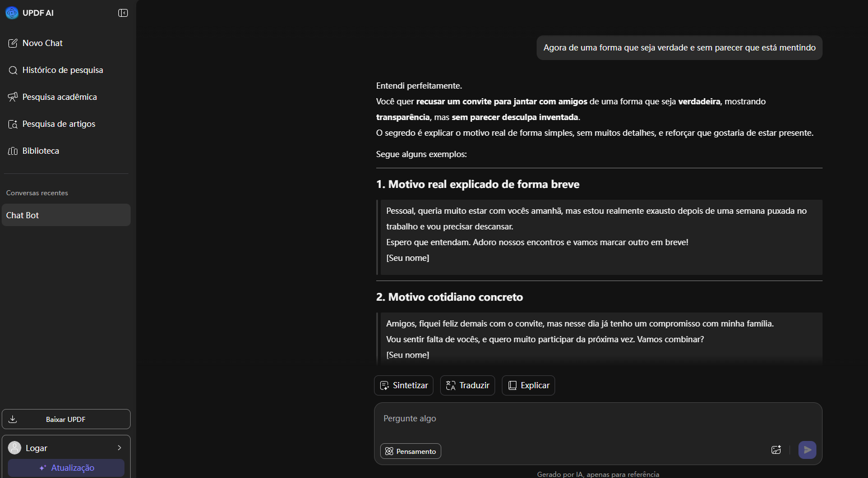The height and width of the screenshot is (478, 868).
Task: Click the Atualização upgrade button
Action: click(66, 468)
